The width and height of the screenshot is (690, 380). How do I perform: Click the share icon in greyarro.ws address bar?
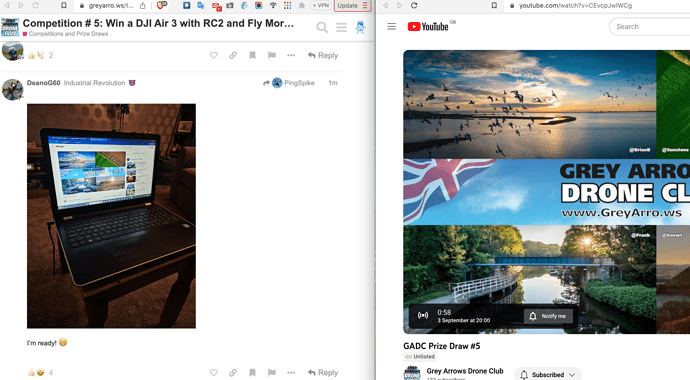click(143, 5)
